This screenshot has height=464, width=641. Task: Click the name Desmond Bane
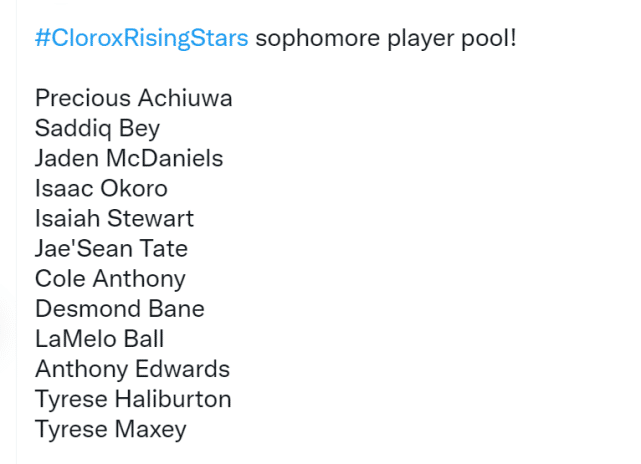tap(119, 308)
